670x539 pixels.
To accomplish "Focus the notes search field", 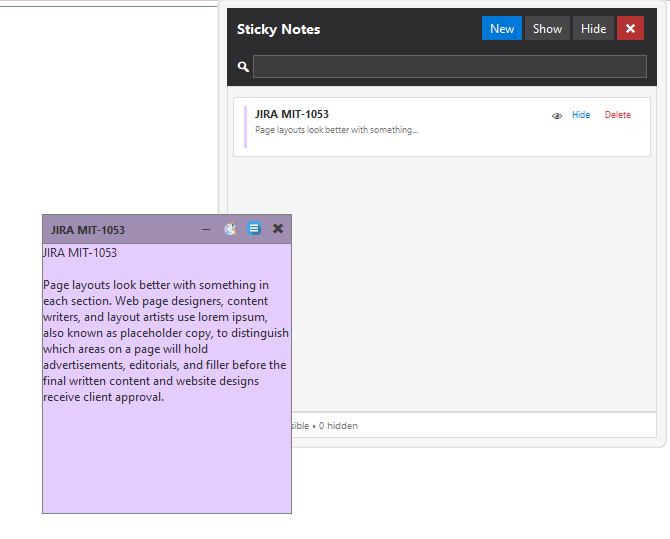I will coord(450,66).
